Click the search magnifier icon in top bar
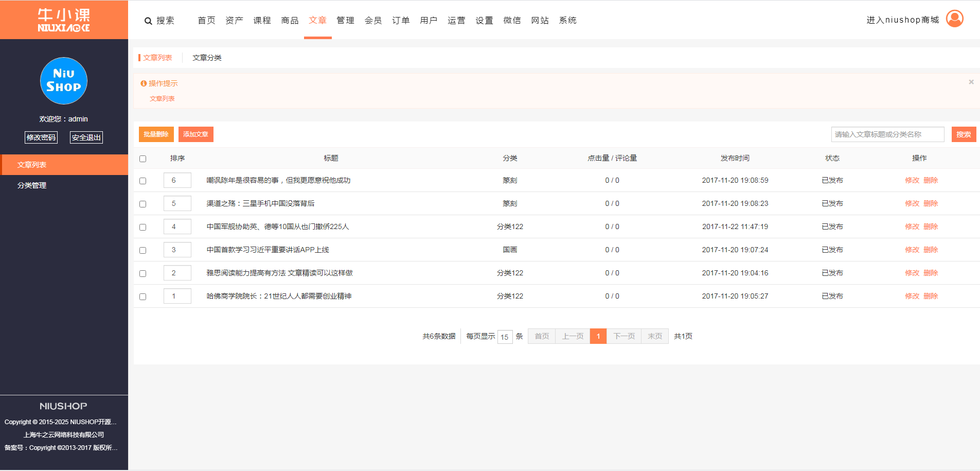This screenshot has height=471, width=980. tap(148, 21)
